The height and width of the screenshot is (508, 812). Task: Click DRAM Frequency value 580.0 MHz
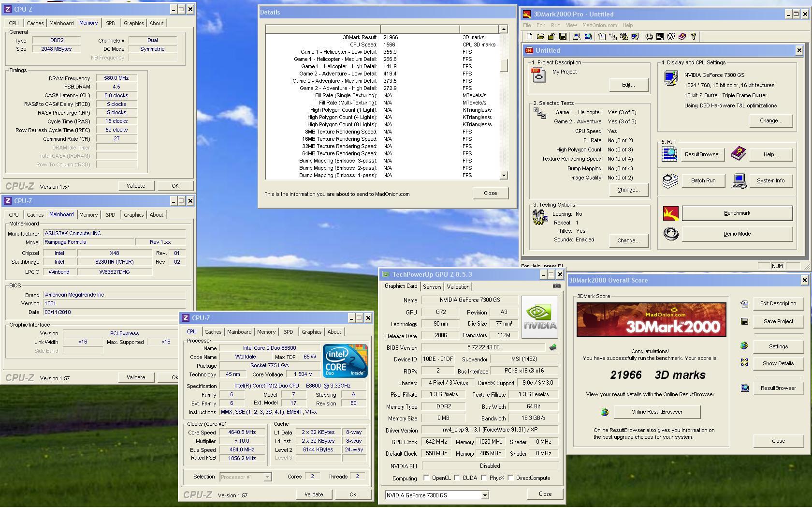[x=116, y=78]
